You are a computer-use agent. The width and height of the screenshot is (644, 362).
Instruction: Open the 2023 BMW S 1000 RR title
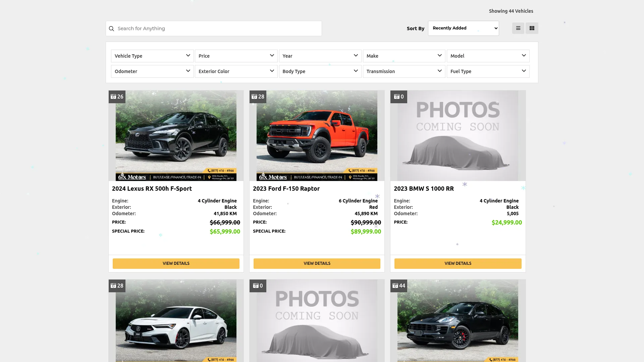pos(424,189)
